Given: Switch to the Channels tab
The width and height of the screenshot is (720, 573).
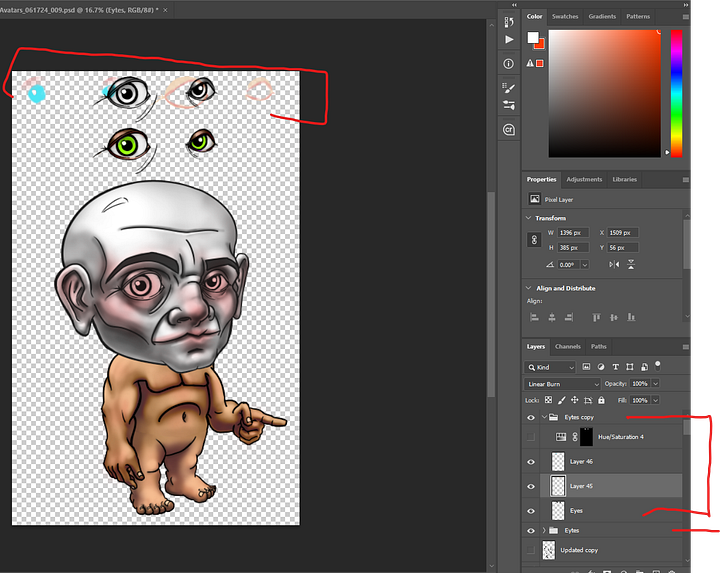Looking at the screenshot, I should coord(568,347).
